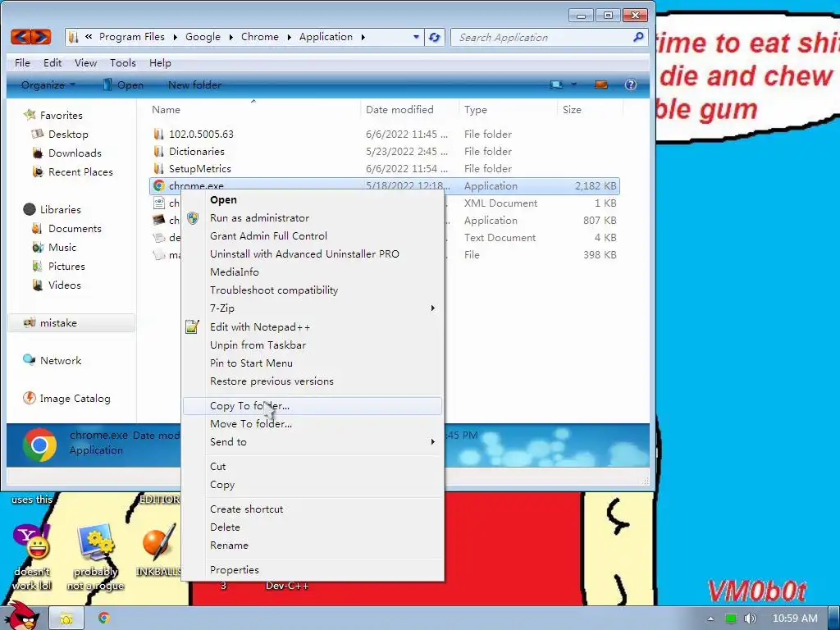Click the INKBALLS desktop icon
This screenshot has width=840, height=630.
coord(159,542)
